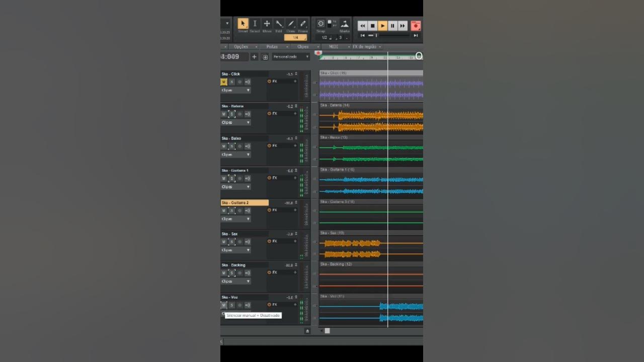This screenshot has width=644, height=362.
Task: Open Clipes dropdown on Ska - Guitarra 1
Action: 235,187
